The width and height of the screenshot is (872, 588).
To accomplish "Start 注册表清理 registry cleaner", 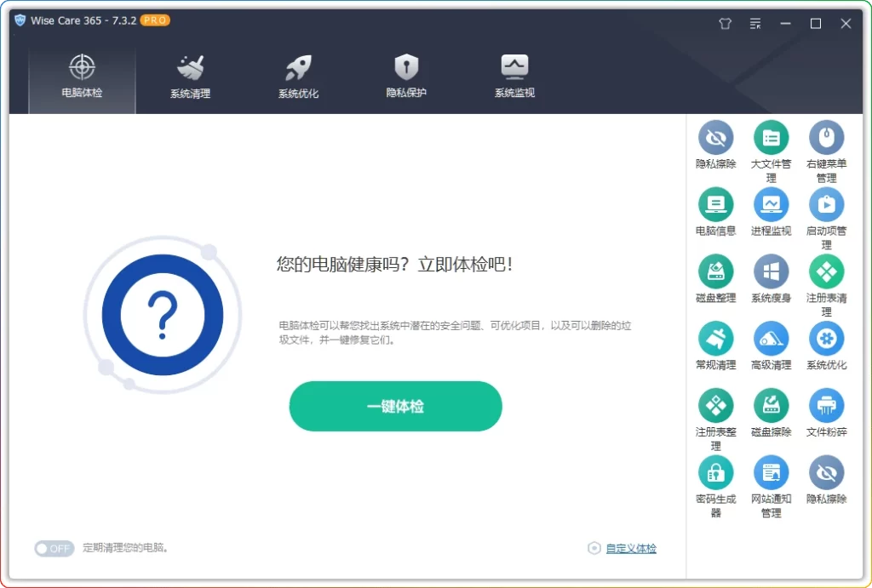I will [x=826, y=272].
